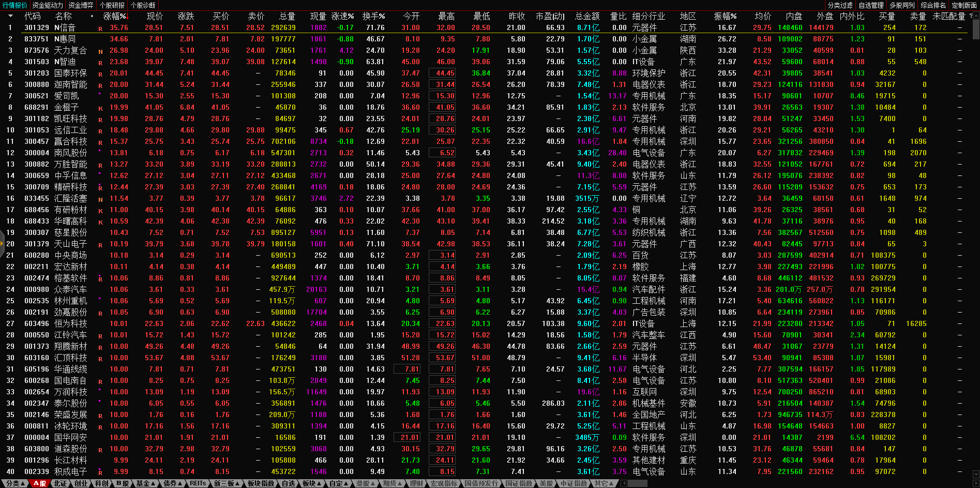
Task: Click the 定制版面 layout button
Action: [x=964, y=5]
